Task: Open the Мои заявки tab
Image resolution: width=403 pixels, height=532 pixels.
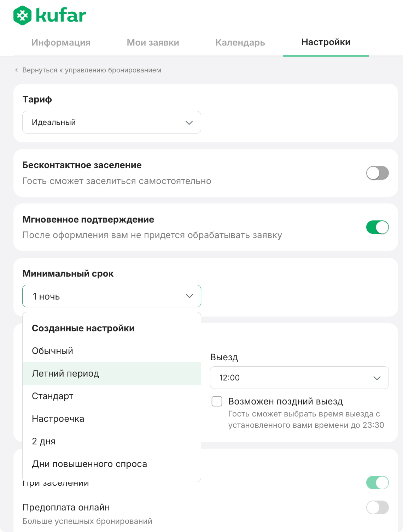Action: pos(153,42)
